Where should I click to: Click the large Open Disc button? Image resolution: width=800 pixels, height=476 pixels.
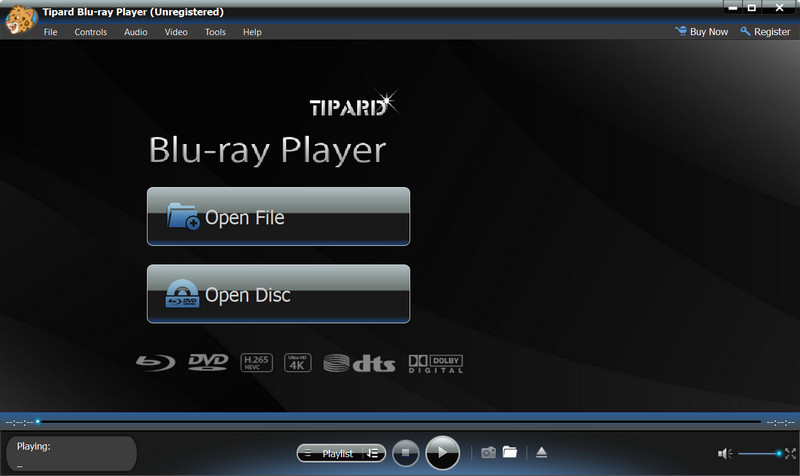pyautogui.click(x=278, y=295)
